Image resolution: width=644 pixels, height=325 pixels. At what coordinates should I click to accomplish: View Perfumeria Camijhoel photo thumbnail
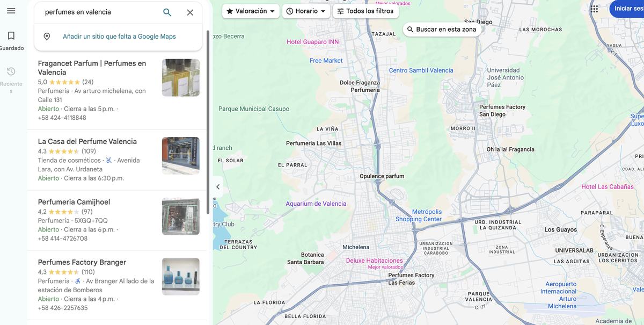coord(181,216)
